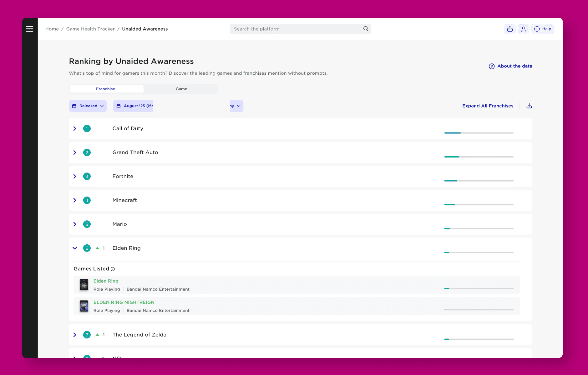Select the Franchise tab
Screen dimensions: 588x375
pos(106,89)
